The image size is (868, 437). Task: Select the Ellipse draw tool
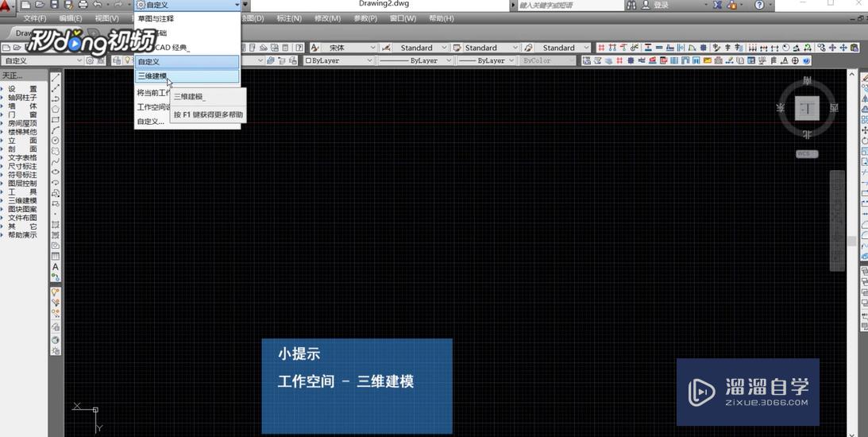(x=56, y=172)
